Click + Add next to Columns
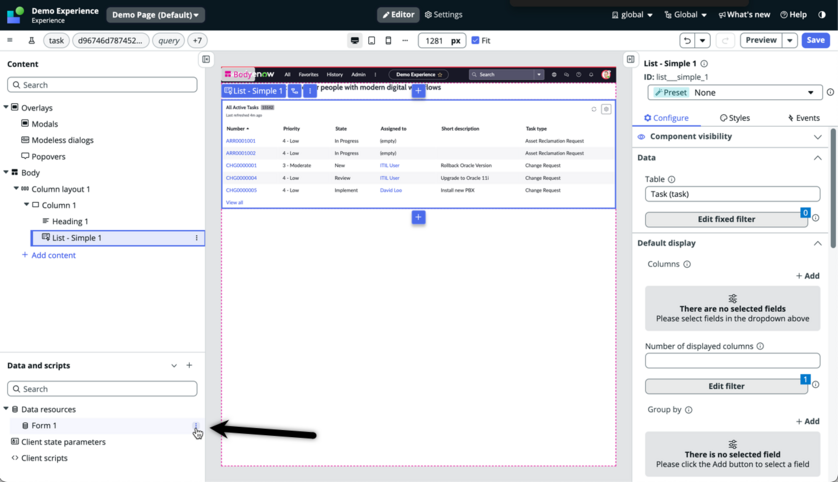The height and width of the screenshot is (482, 838). (808, 276)
